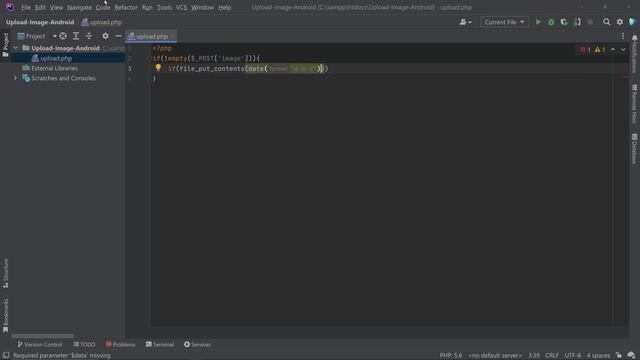Open Terminal tool window

pyautogui.click(x=160, y=344)
